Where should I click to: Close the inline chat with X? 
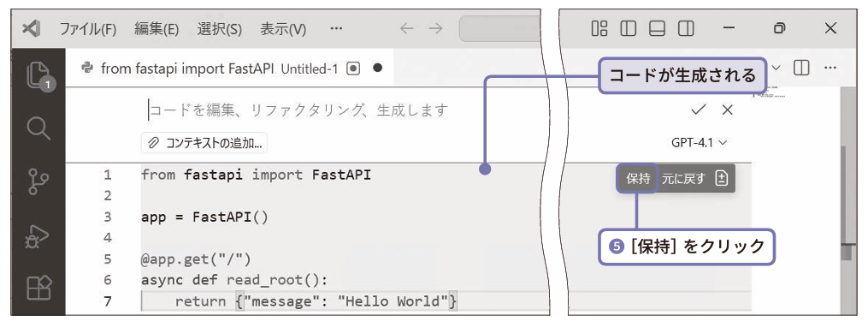(728, 110)
